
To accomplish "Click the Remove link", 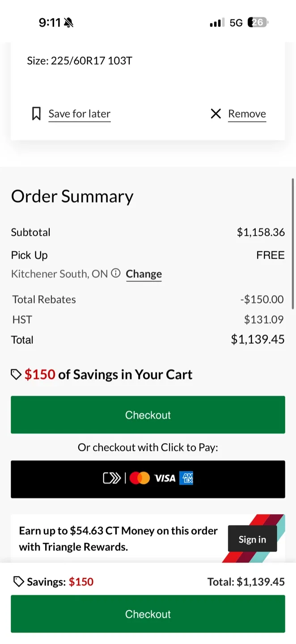I will (247, 114).
